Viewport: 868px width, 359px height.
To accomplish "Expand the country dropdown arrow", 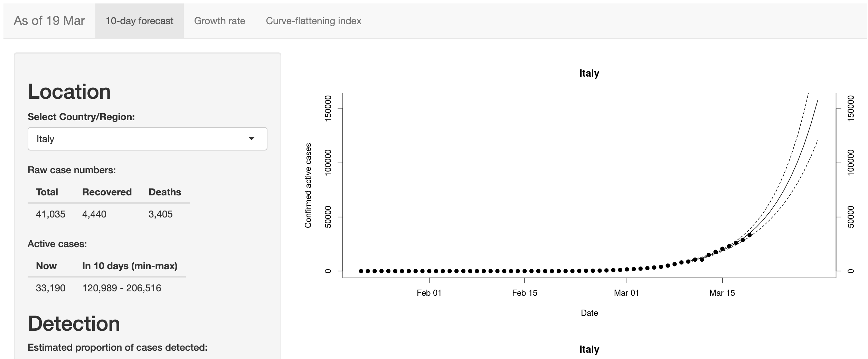I will 252,138.
